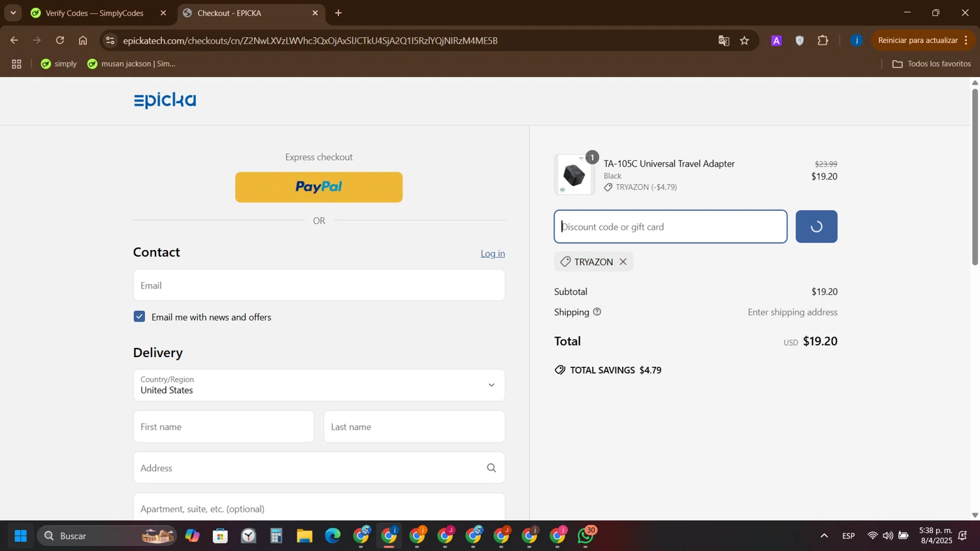Open the shield extension icon
This screenshot has height=551, width=980.
point(800,40)
